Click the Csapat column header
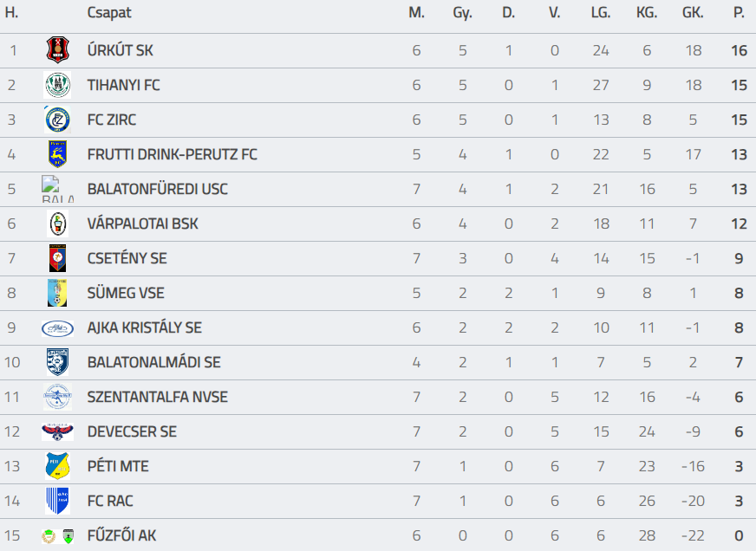 click(109, 13)
